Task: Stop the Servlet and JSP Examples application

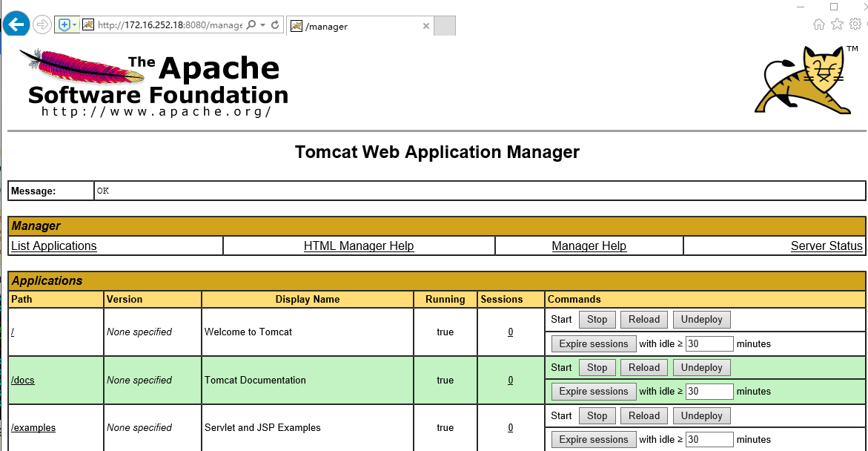Action: [x=597, y=416]
